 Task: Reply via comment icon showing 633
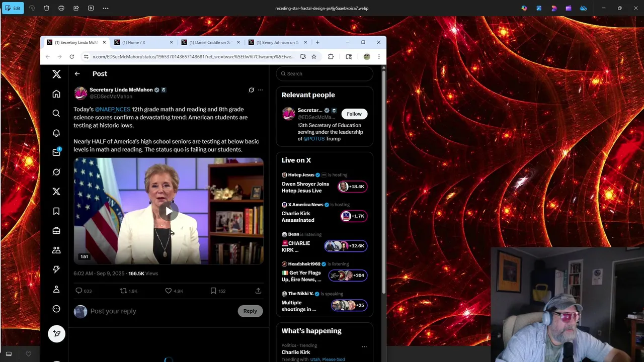click(x=84, y=291)
